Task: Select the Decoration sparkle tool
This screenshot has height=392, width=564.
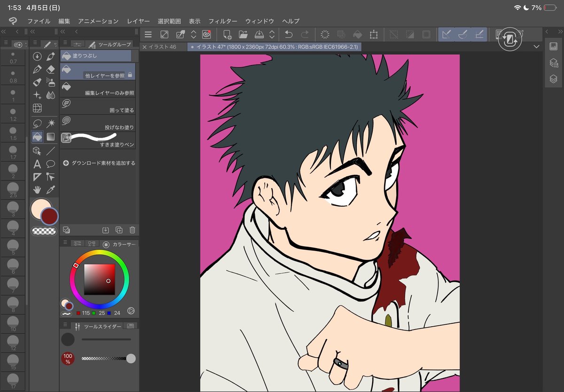Action: 37,95
